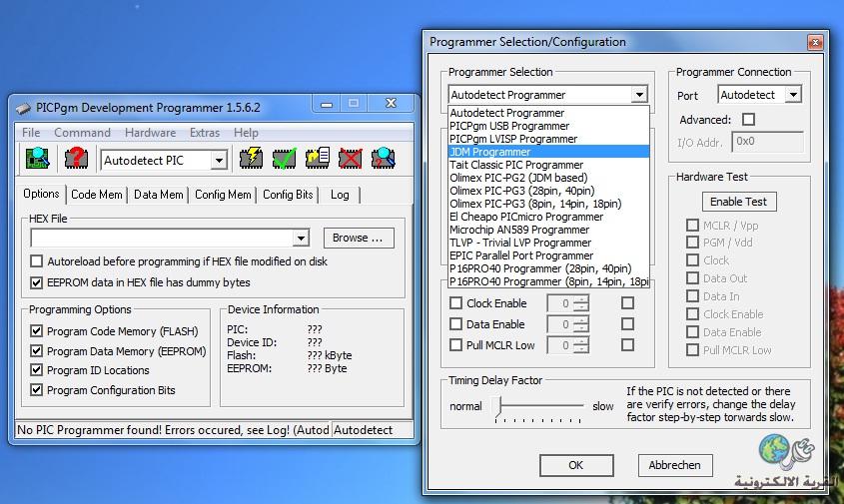Uncheck Program ID Locations
Viewport: 844px width, 504px height.
36,370
